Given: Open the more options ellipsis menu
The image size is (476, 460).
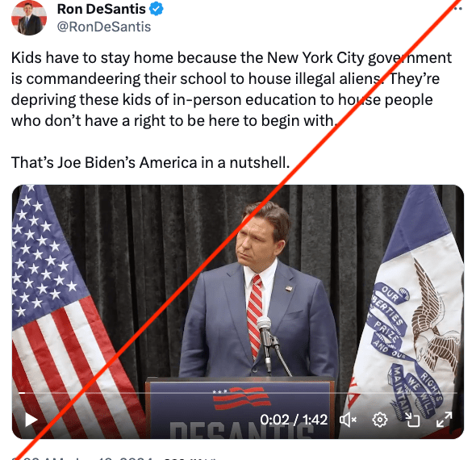Looking at the screenshot, I should coord(457,9).
